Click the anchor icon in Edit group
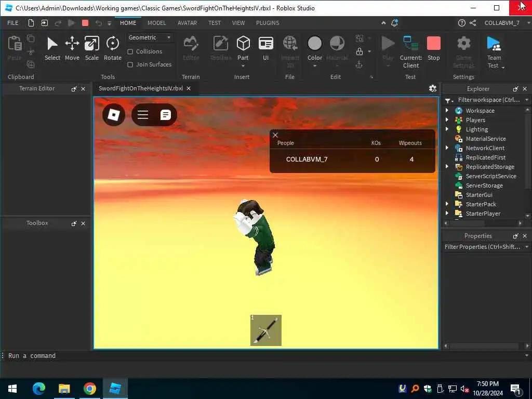This screenshot has height=399, width=532. (359, 64)
